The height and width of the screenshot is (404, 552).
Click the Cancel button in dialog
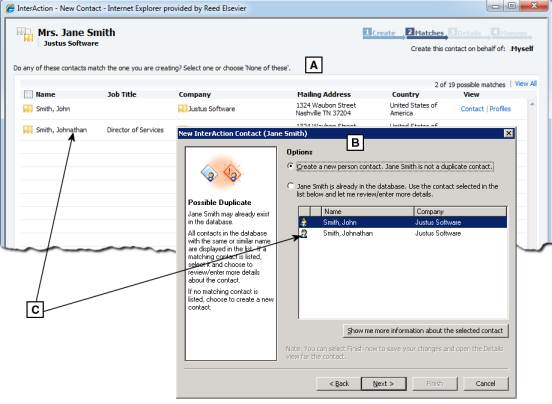pyautogui.click(x=486, y=384)
